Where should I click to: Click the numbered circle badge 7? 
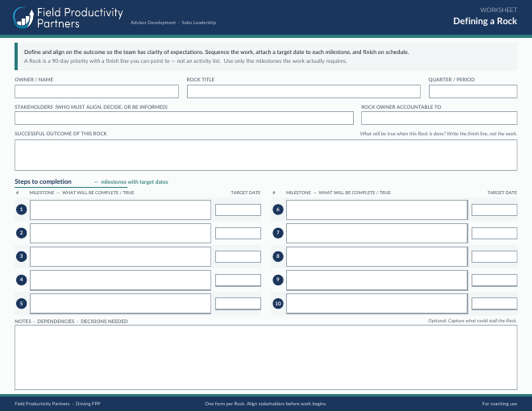click(x=278, y=233)
